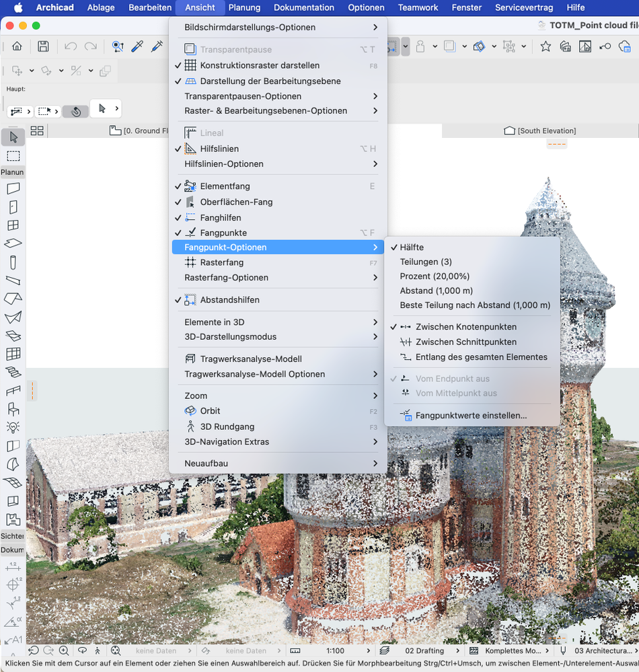Click the favorites star icon in toolbar
639x672 pixels.
coord(546,46)
